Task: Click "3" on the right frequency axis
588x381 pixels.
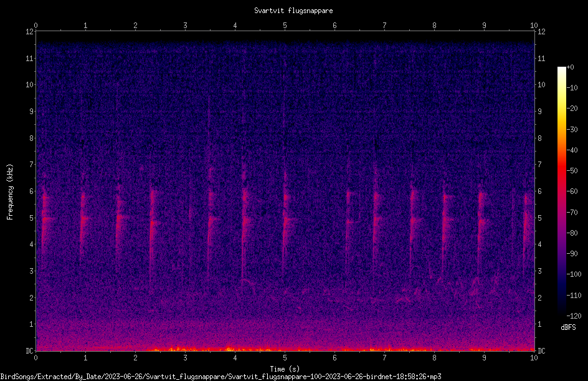Action: tap(539, 271)
